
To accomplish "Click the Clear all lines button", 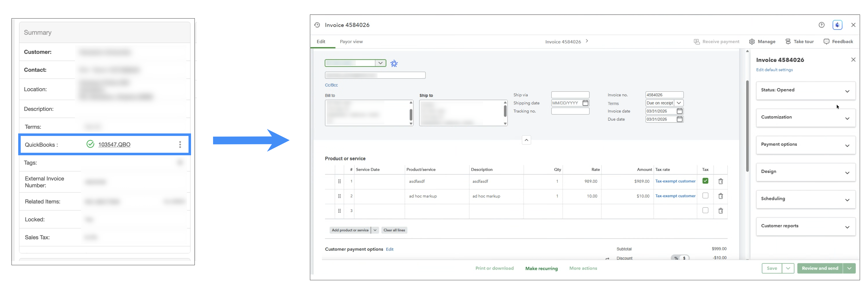I will coord(394,230).
